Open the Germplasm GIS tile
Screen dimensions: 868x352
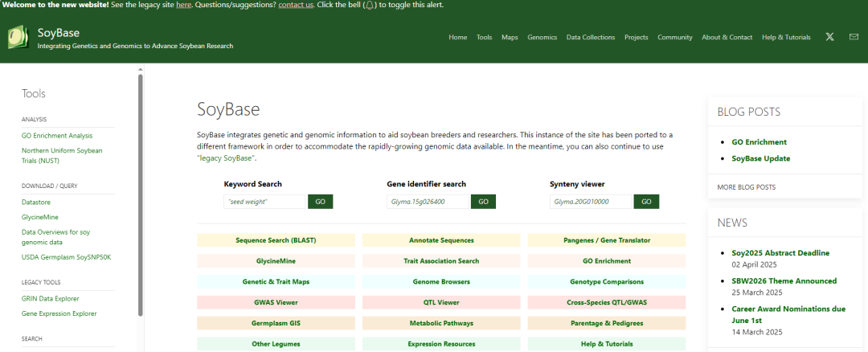click(276, 323)
